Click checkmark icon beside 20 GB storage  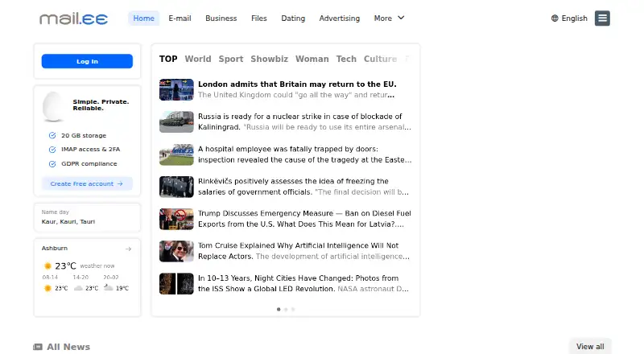coord(52,135)
